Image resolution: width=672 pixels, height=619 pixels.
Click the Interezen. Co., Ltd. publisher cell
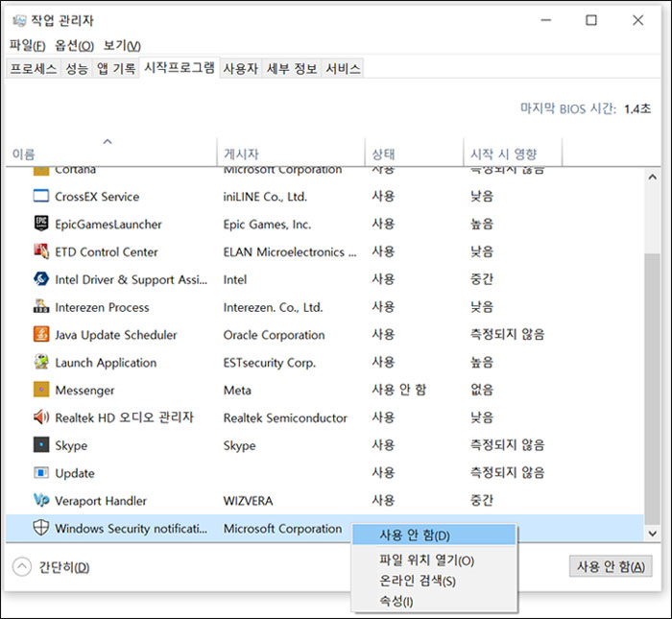273,307
